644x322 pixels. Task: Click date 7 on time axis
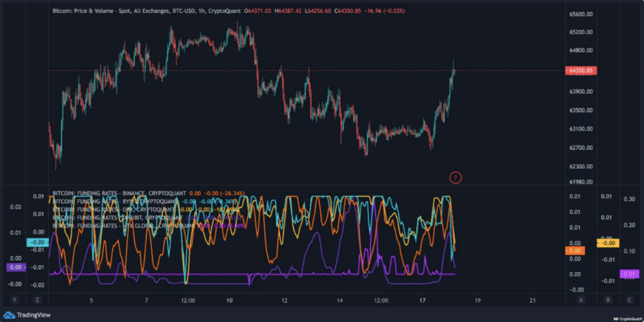pos(147,300)
